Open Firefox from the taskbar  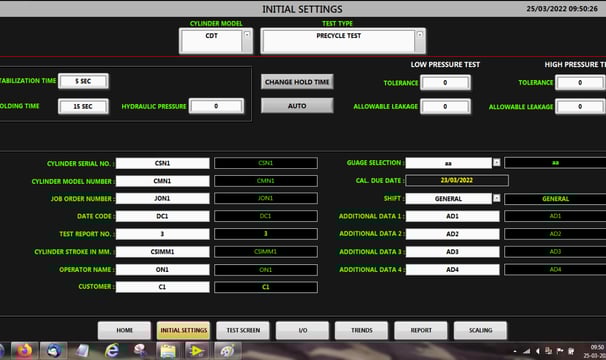[24, 351]
